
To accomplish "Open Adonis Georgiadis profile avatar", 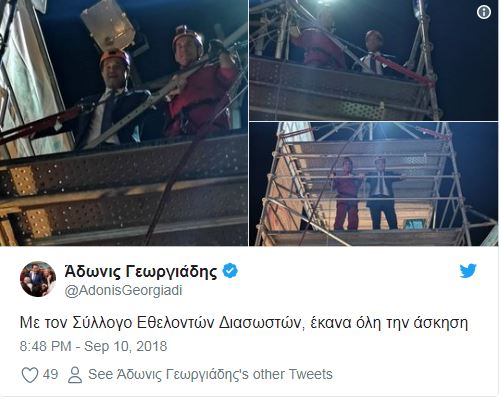I will (38, 279).
